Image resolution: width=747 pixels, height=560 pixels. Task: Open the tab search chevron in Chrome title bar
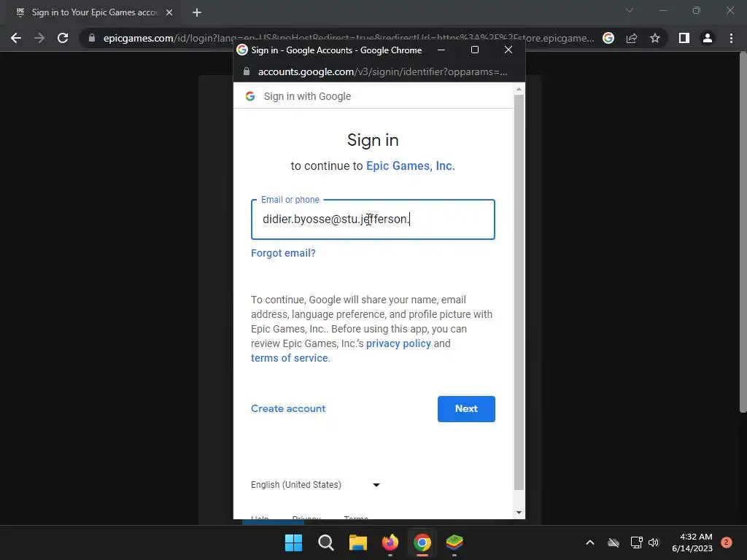point(630,10)
